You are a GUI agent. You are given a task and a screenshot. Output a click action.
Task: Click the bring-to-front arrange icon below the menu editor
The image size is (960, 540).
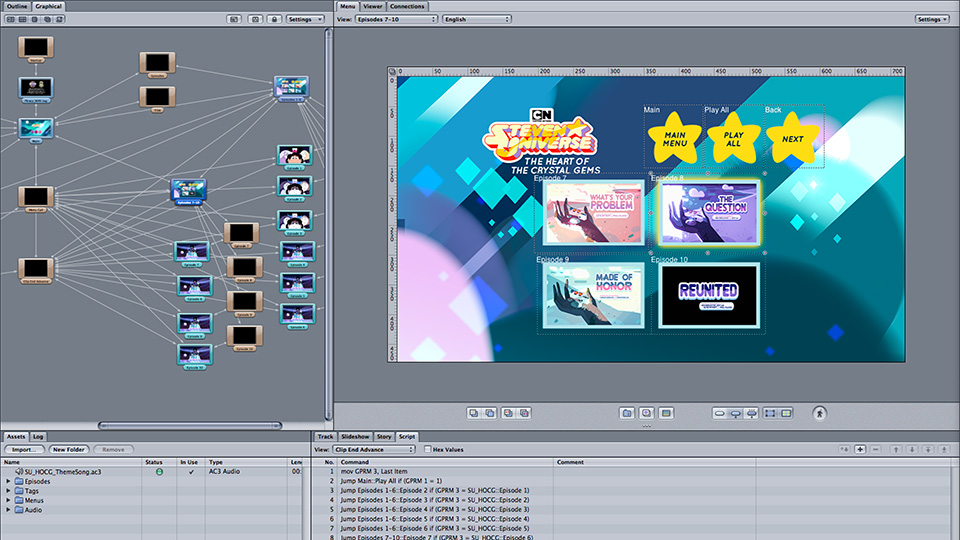(x=473, y=413)
